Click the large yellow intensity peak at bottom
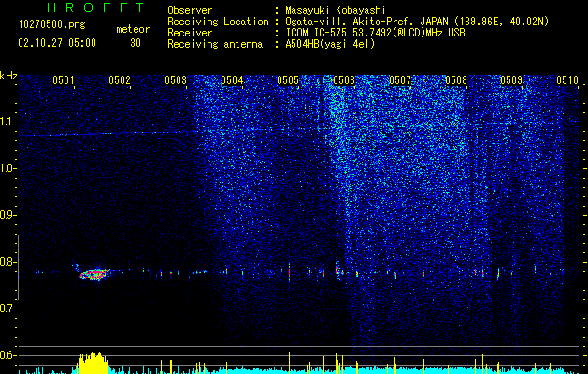The height and width of the screenshot is (374, 588). pyautogui.click(x=93, y=363)
